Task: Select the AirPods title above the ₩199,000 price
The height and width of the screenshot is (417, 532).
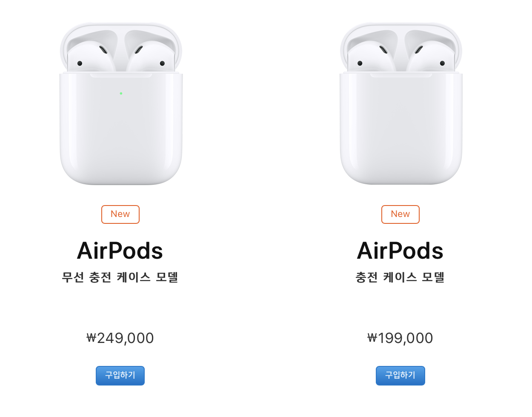Action: point(400,251)
